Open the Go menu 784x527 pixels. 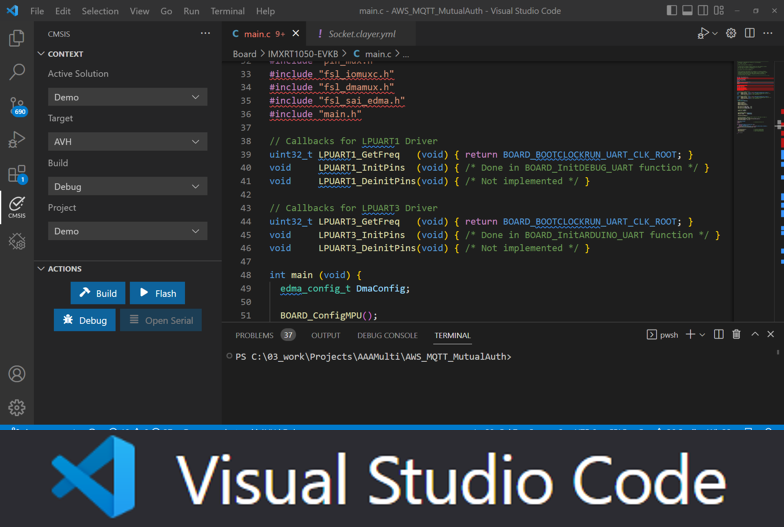(166, 10)
